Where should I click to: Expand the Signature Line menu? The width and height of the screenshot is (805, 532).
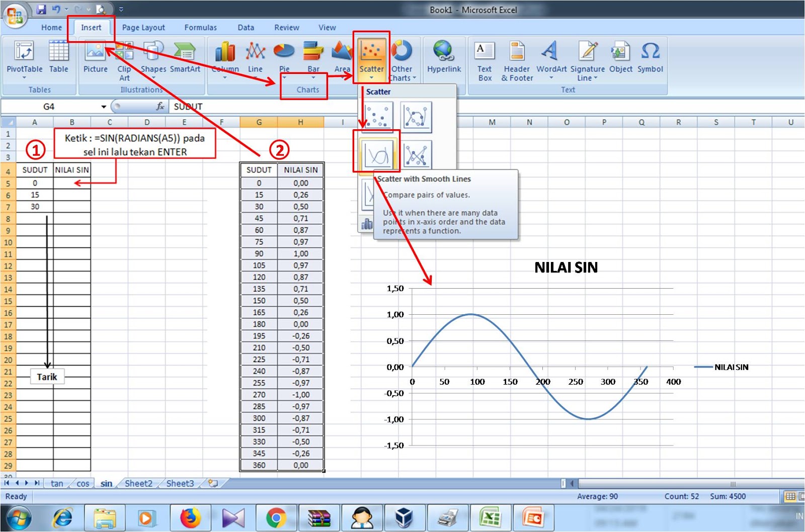tap(587, 60)
